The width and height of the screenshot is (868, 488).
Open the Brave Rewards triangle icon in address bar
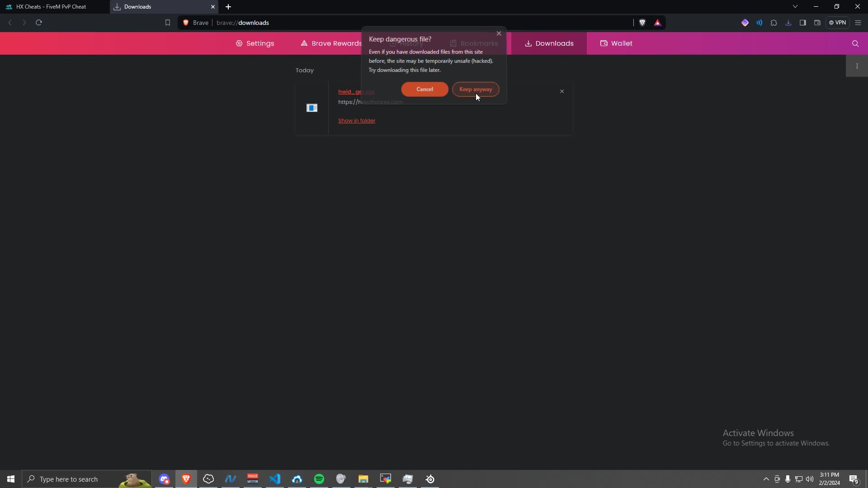tap(658, 23)
